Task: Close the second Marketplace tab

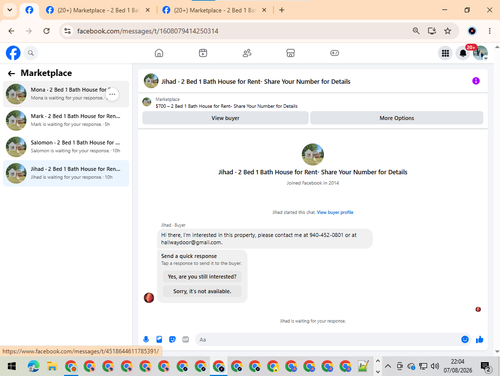Action: click(x=148, y=10)
